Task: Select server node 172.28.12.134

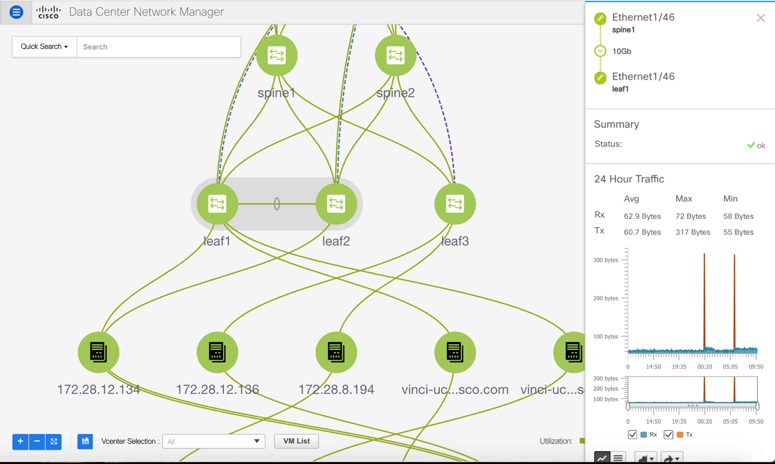Action: pos(98,352)
